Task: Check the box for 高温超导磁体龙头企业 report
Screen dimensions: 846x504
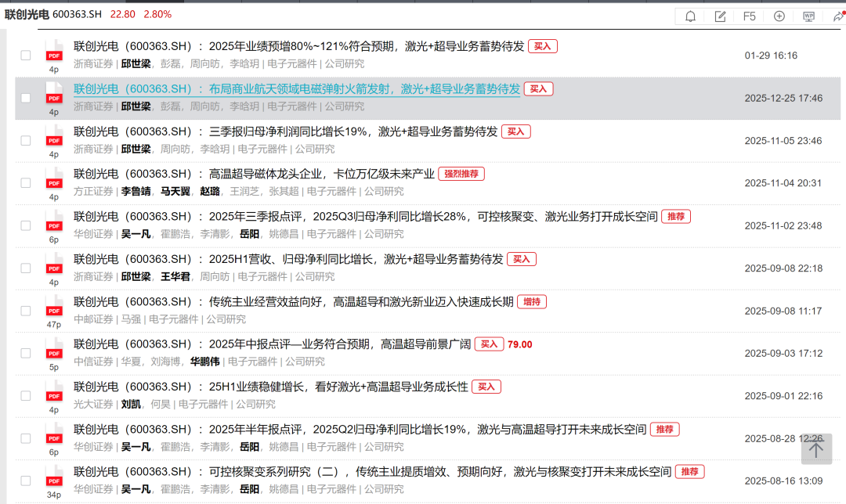Action: pos(25,182)
